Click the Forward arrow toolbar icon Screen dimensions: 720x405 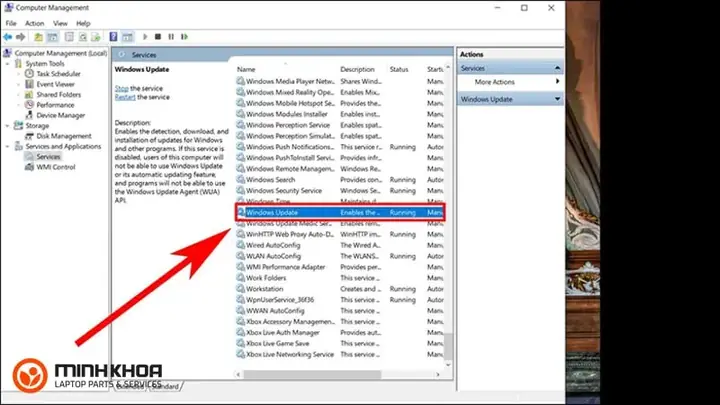(21, 37)
